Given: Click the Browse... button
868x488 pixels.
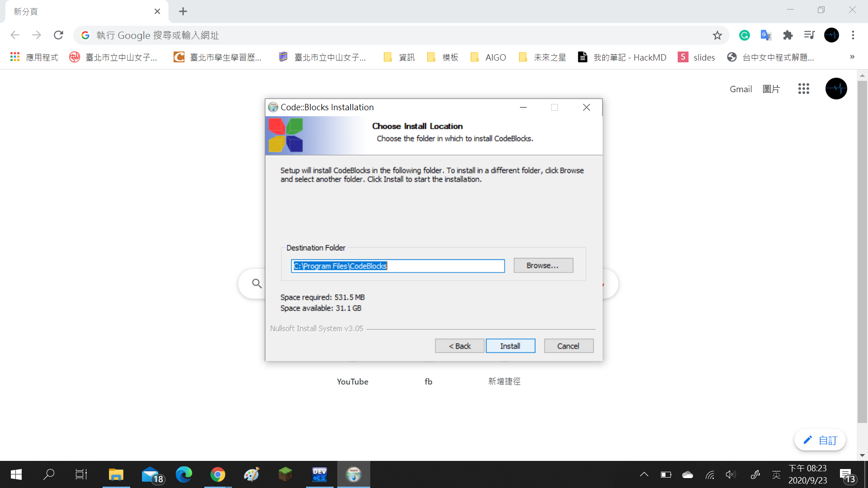Looking at the screenshot, I should coord(543,265).
